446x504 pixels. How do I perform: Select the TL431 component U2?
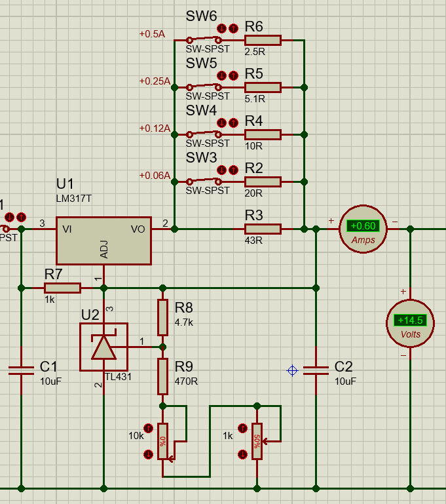tap(103, 347)
